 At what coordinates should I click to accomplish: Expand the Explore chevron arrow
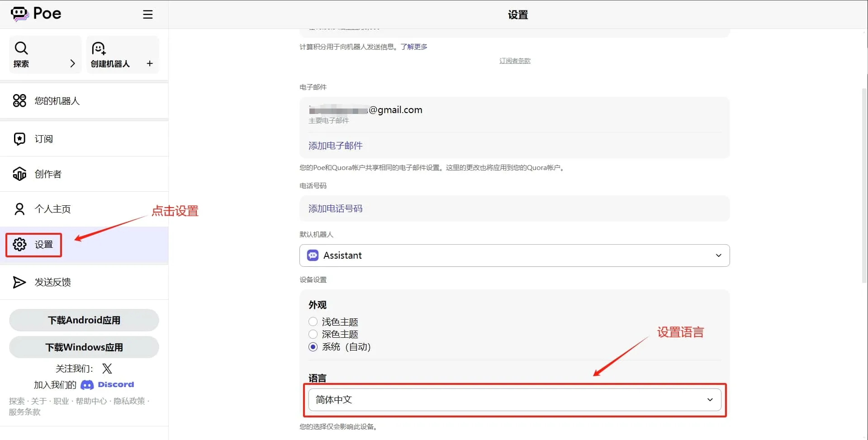72,63
